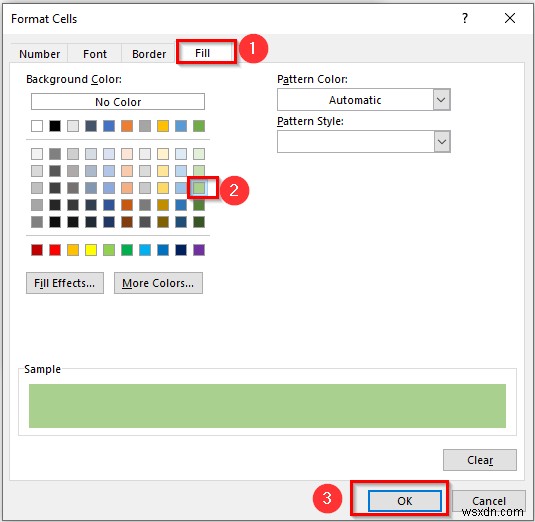The height and width of the screenshot is (522, 535).
Task: Switch to the Number tab
Action: pyautogui.click(x=40, y=54)
